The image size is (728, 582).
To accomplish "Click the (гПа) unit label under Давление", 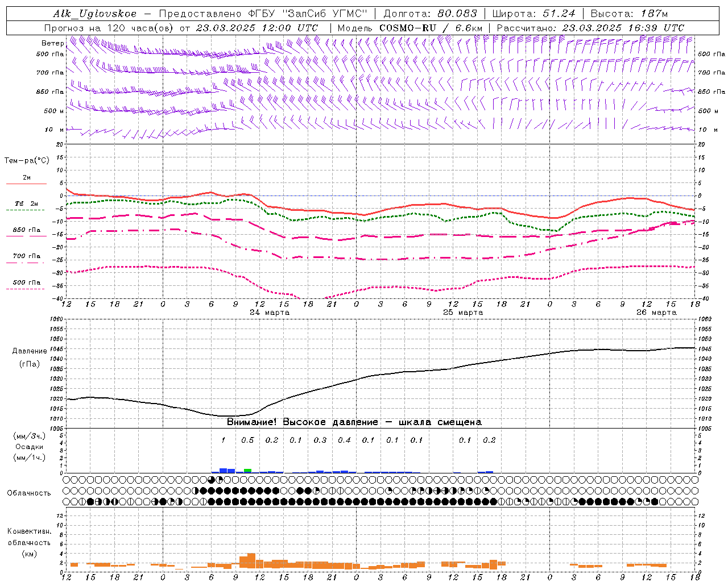I will 30,364.
